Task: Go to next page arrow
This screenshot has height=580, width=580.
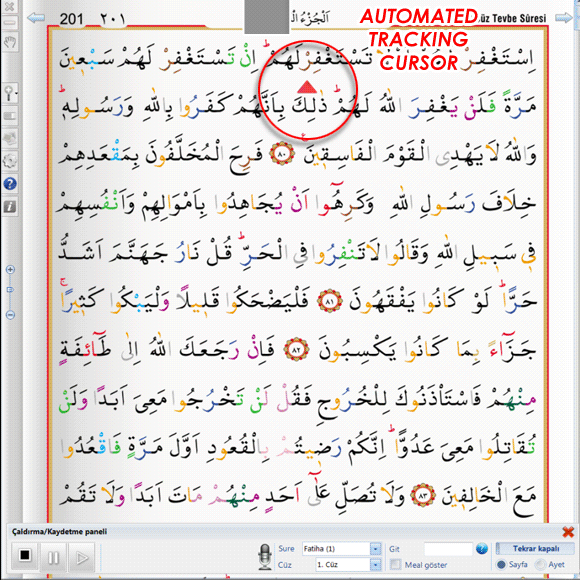Action: [x=564, y=17]
